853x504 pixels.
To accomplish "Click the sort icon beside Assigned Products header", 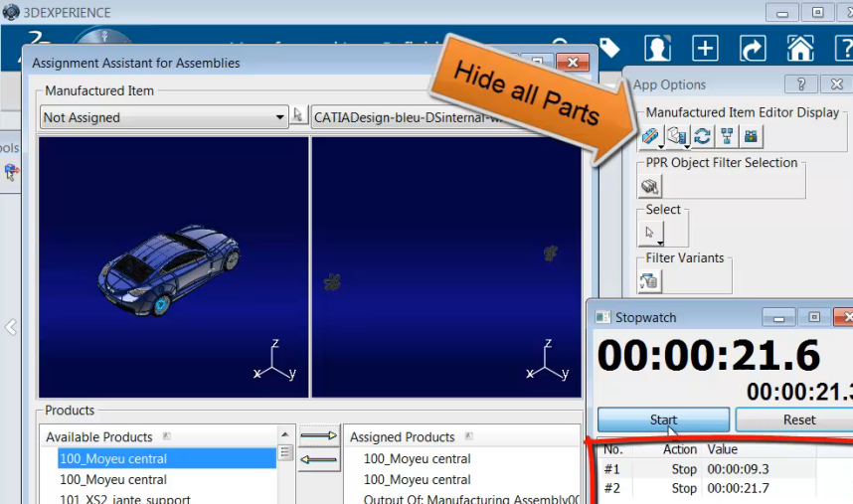I will coord(469,436).
